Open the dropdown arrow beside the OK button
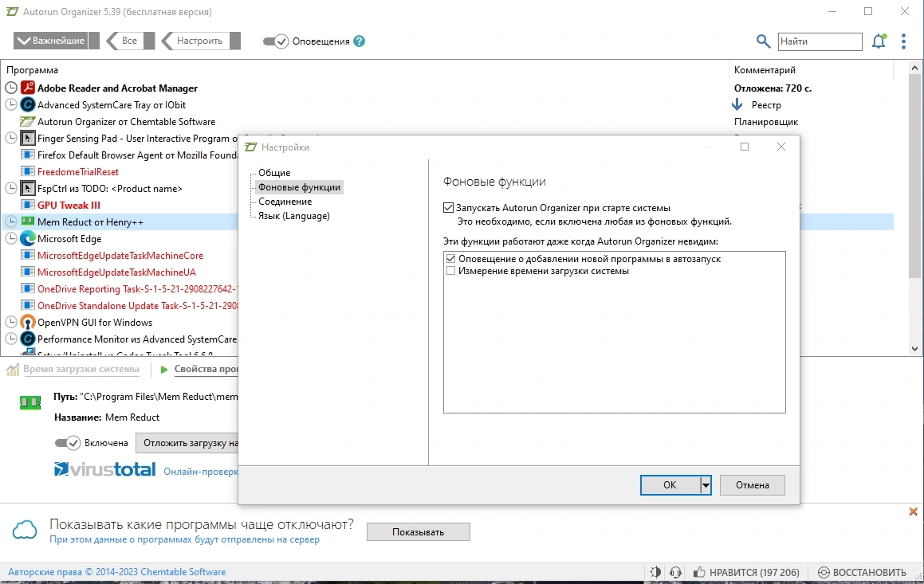 click(x=706, y=485)
